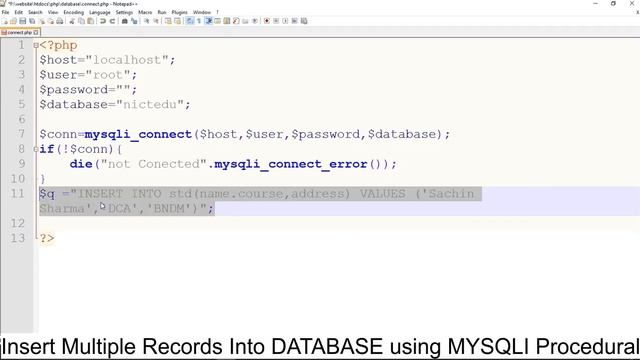This screenshot has height=360, width=640.
Task: Collapse the <?php fold marker on line 1
Action: pos(36,45)
